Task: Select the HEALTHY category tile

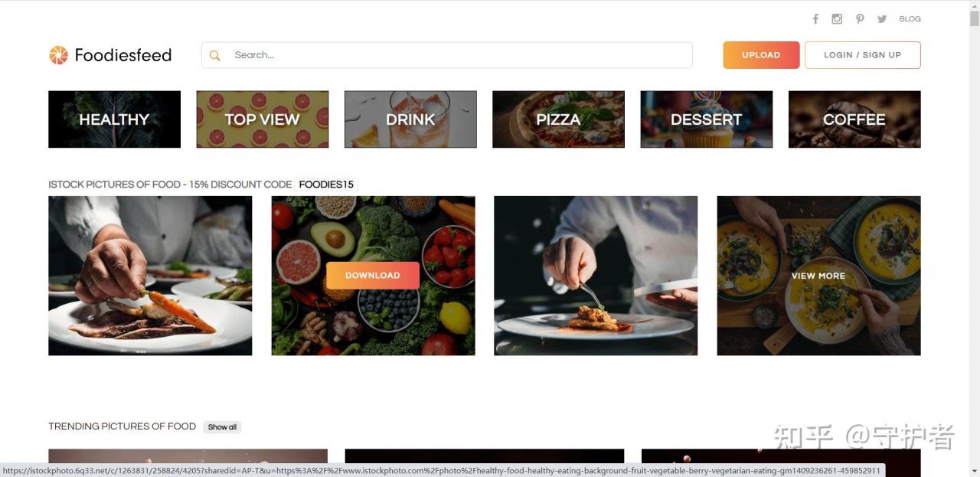Action: 114,119
